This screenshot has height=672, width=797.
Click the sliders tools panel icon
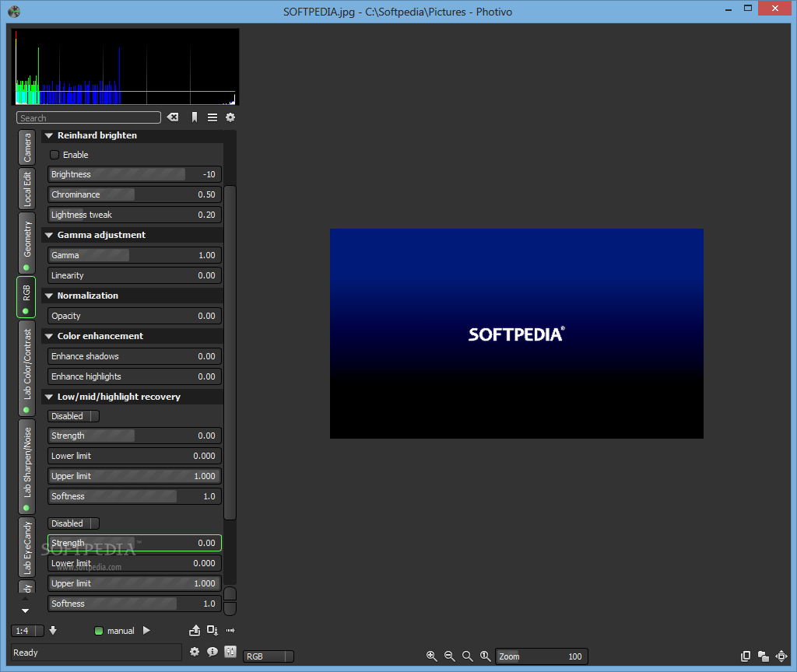tap(230, 652)
